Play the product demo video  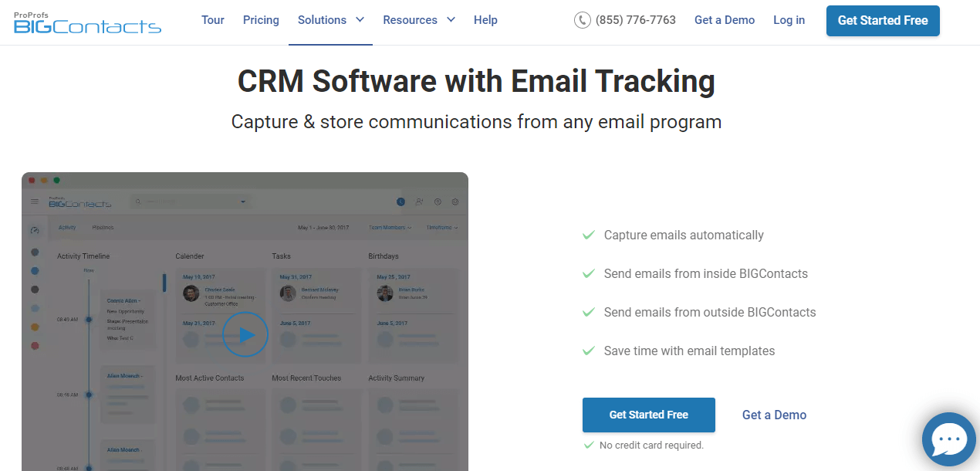tap(245, 335)
